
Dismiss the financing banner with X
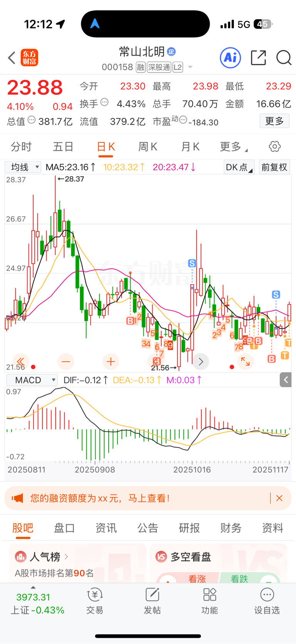point(279,498)
